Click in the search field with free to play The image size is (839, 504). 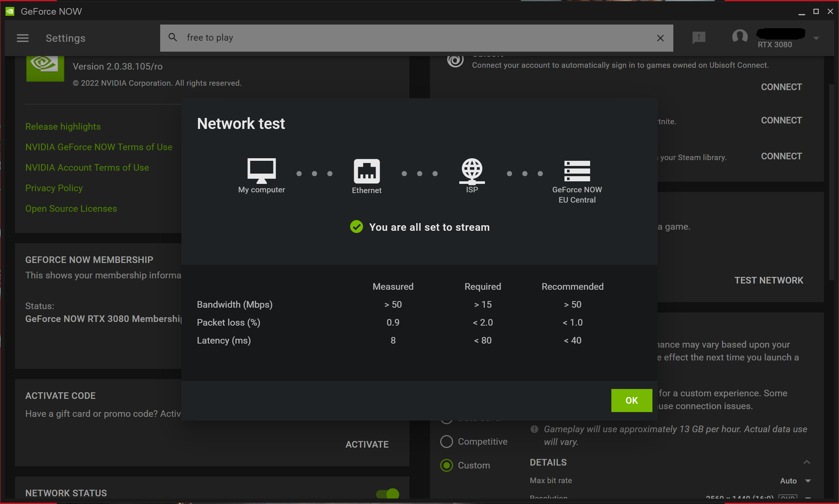417,38
